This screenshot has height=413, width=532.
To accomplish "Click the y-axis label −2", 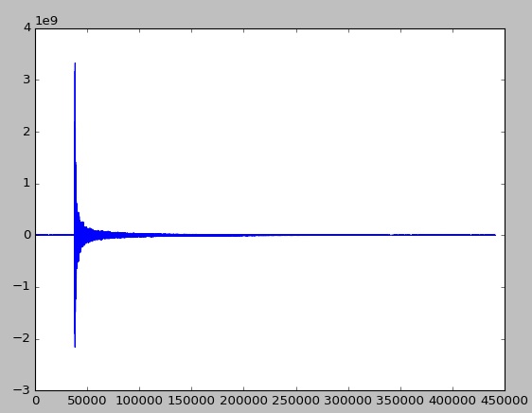I will [x=22, y=338].
